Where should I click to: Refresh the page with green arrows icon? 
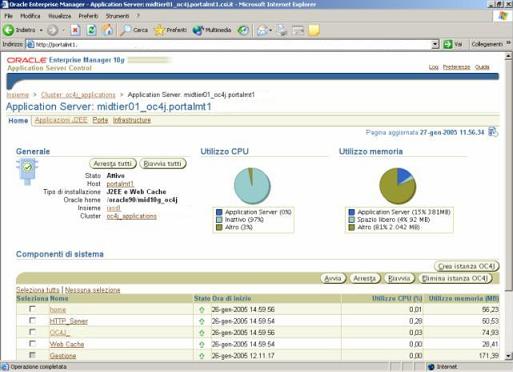tap(91, 30)
